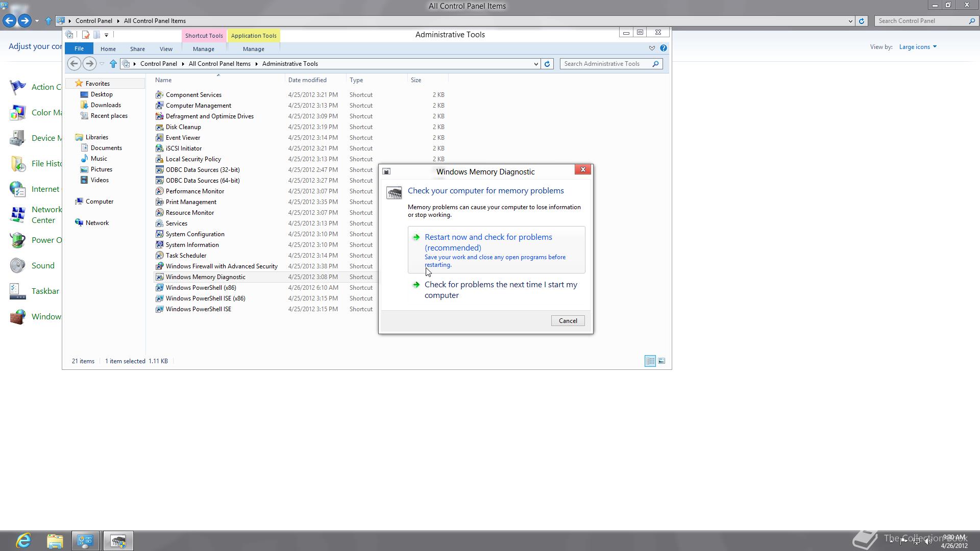This screenshot has width=980, height=551.
Task: Open Internet Explorer from the taskbar
Action: [23, 541]
